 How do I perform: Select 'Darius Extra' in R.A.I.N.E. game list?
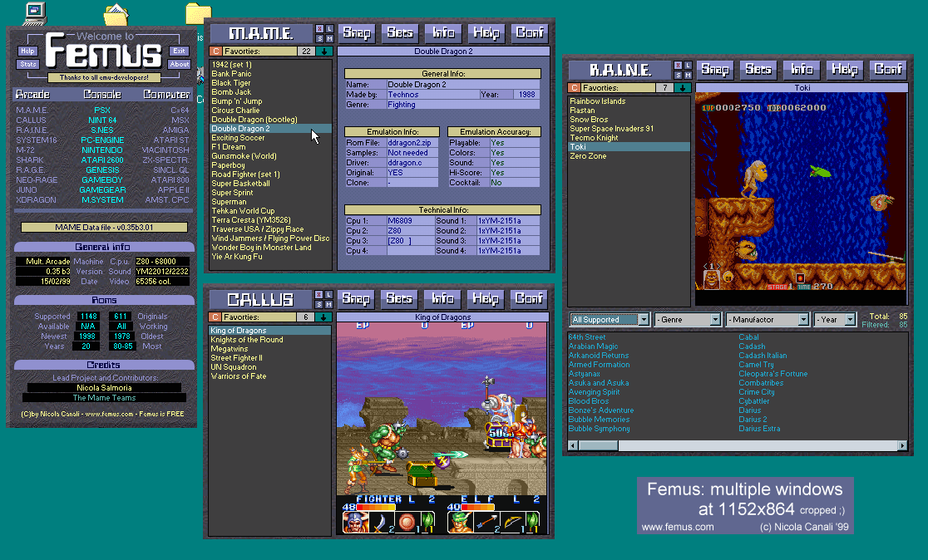(x=759, y=429)
